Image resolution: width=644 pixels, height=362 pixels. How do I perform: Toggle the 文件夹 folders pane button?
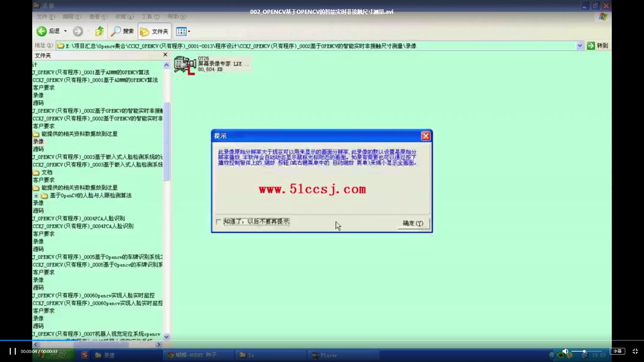point(155,31)
